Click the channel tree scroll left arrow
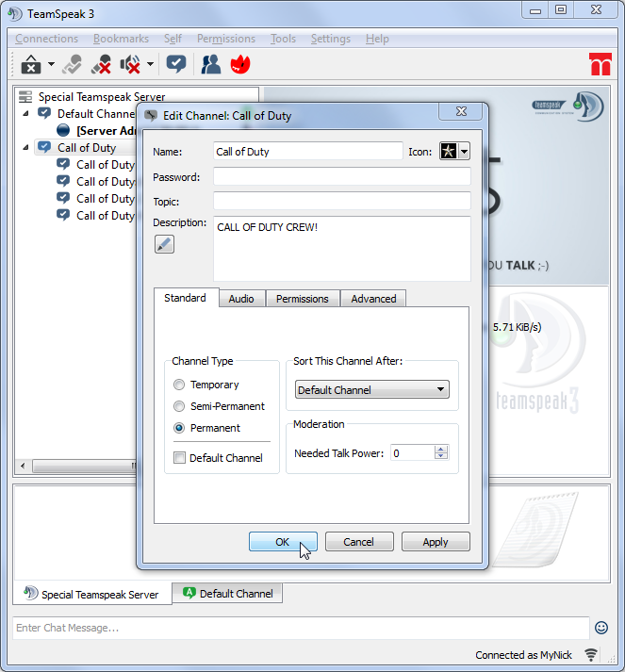Screen dimensions: 625x672 [24, 466]
